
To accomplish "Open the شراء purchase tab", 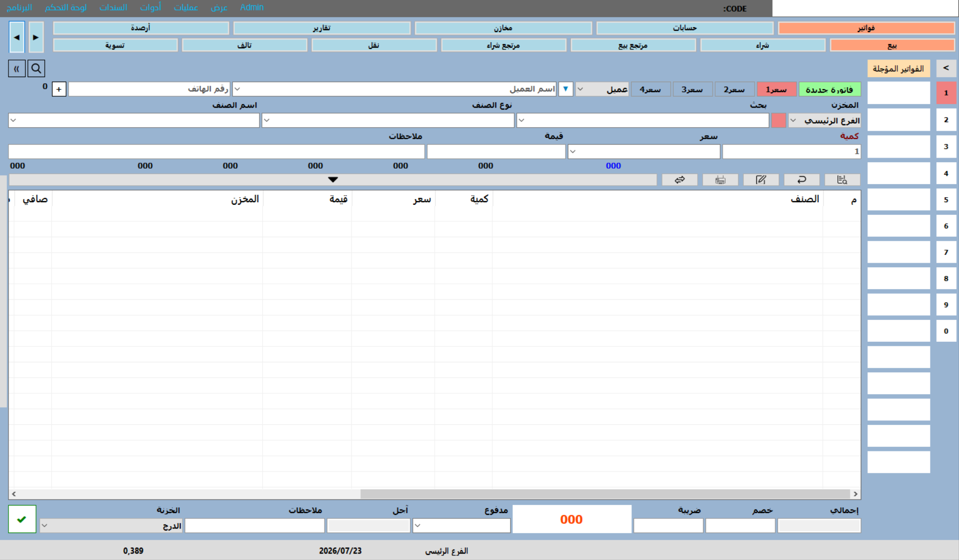I will coord(763,46).
